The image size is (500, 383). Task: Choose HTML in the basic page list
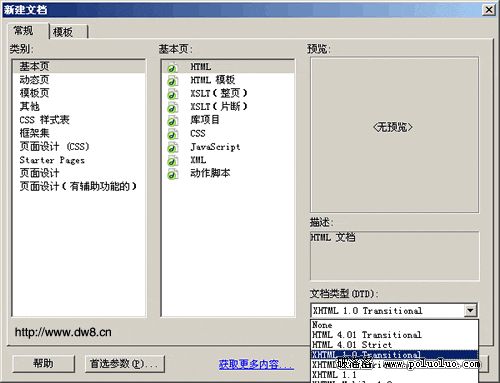pyautogui.click(x=229, y=67)
